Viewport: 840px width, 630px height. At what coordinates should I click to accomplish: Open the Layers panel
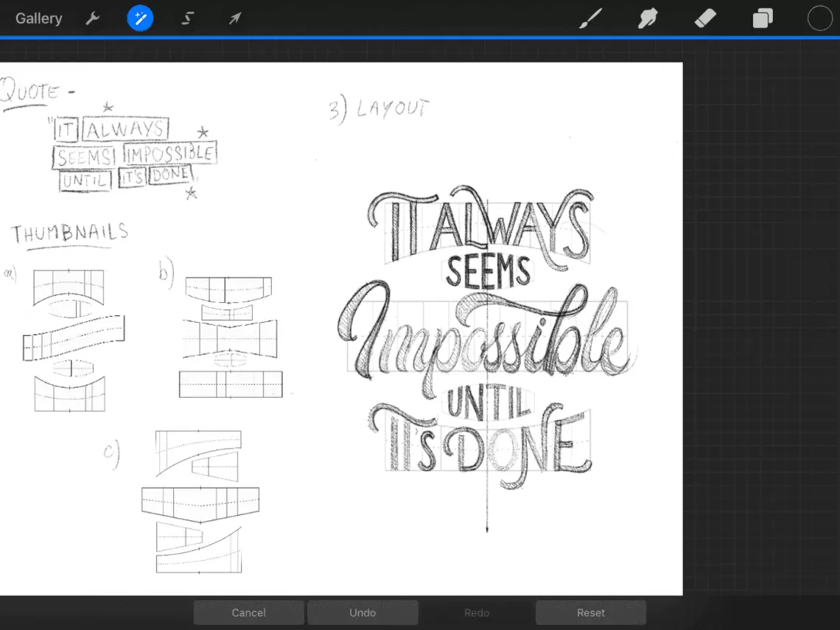tap(763, 18)
